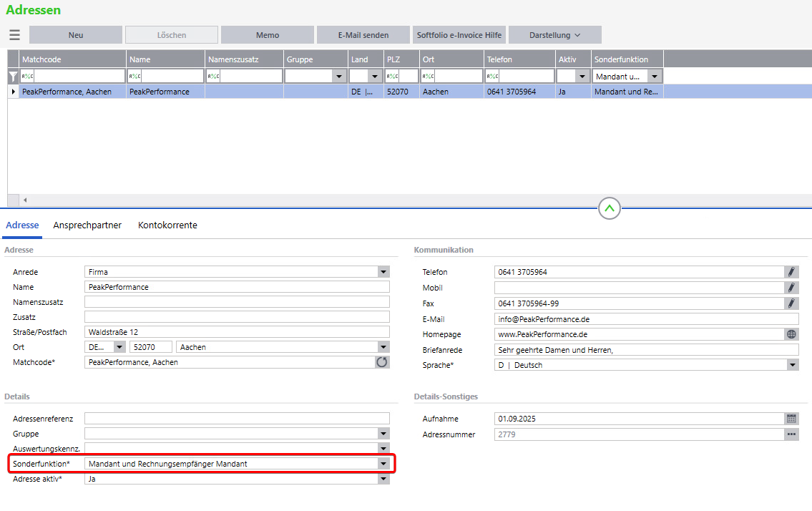Select the 'PeakPerformance, Aachen' grid cell

pos(72,92)
